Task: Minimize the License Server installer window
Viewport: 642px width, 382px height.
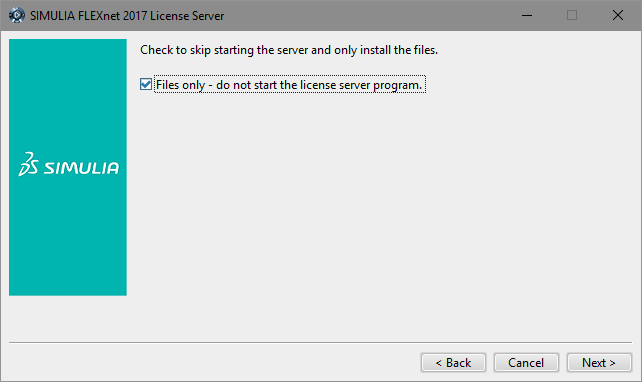Action: click(527, 16)
